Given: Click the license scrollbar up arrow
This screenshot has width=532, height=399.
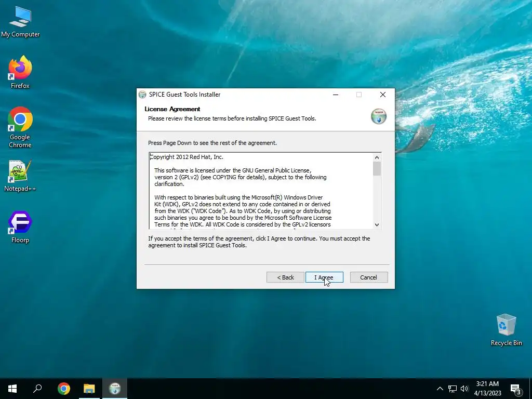Looking at the screenshot, I should [377, 157].
